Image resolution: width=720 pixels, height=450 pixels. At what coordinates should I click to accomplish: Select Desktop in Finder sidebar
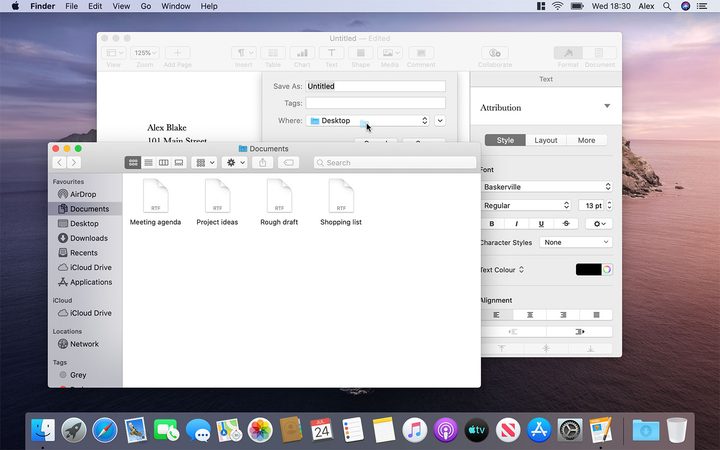coord(85,224)
